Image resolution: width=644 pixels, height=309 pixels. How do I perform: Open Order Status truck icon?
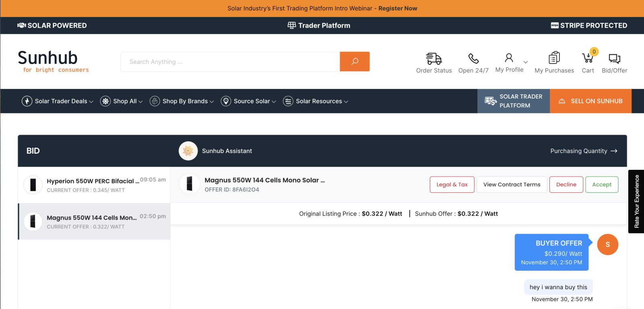(434, 59)
